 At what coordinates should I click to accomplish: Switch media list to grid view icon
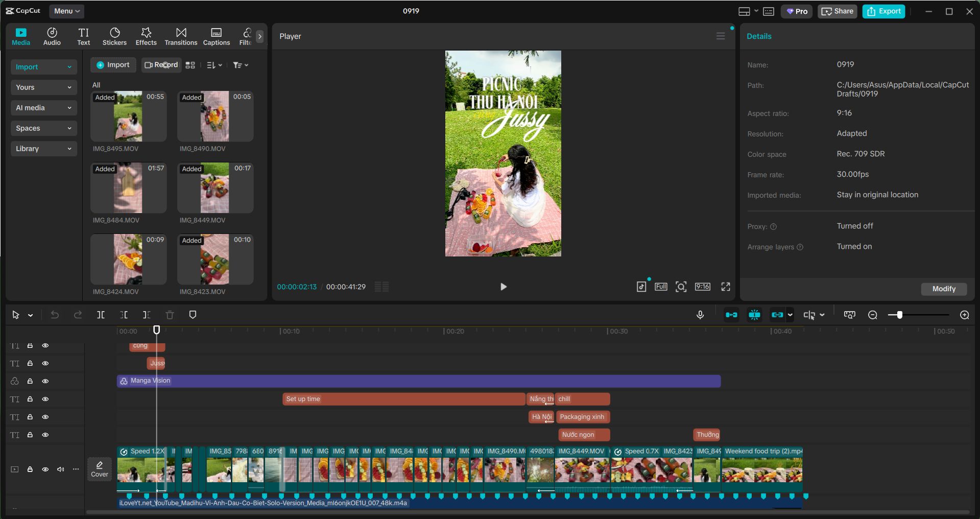190,65
